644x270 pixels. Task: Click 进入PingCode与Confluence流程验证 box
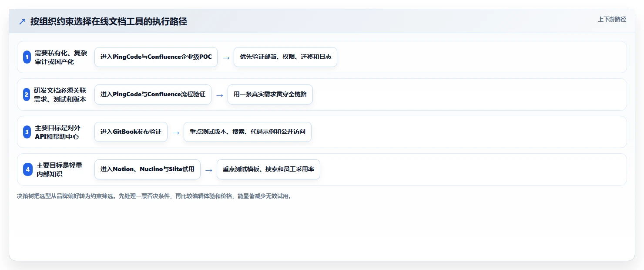pyautogui.click(x=153, y=94)
